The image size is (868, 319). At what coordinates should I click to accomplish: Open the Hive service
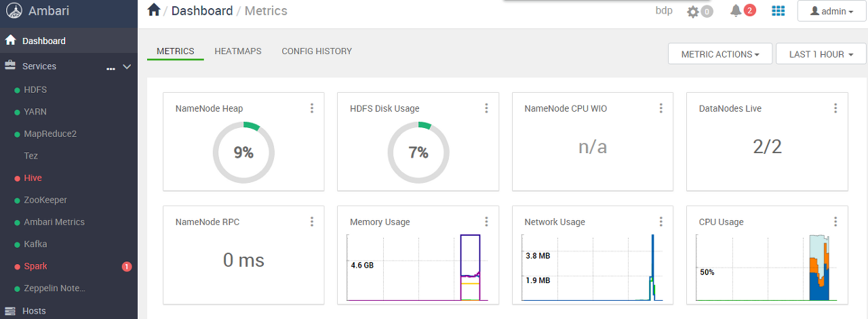point(33,178)
